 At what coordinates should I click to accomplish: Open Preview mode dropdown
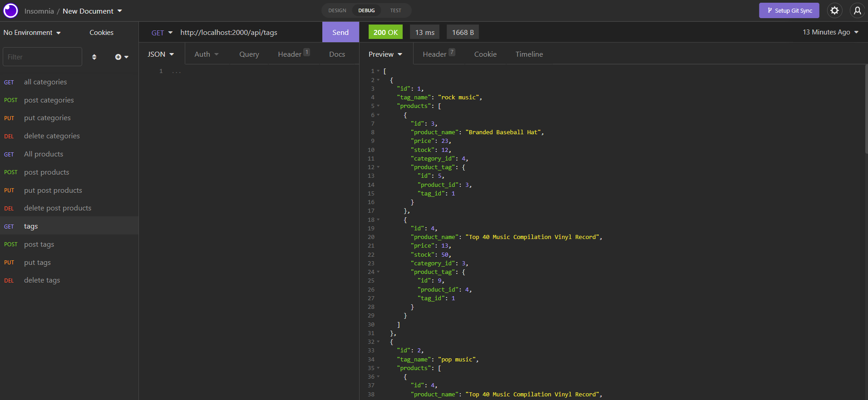pyautogui.click(x=385, y=54)
